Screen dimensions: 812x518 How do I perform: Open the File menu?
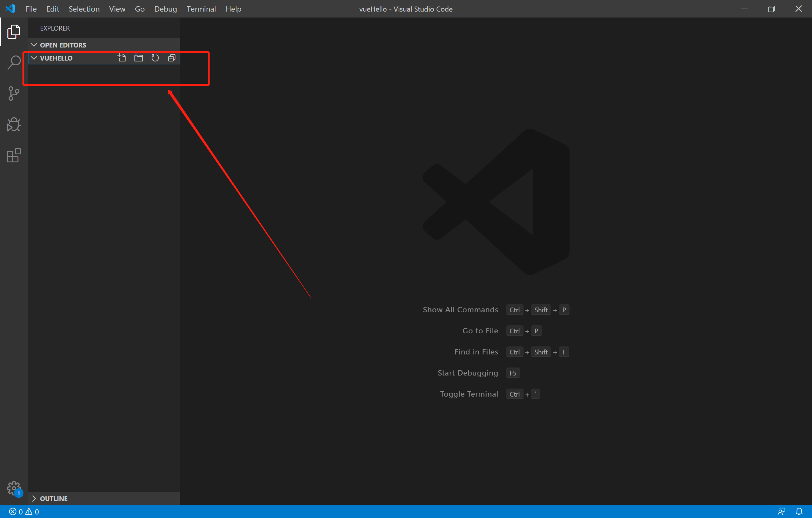(31, 9)
